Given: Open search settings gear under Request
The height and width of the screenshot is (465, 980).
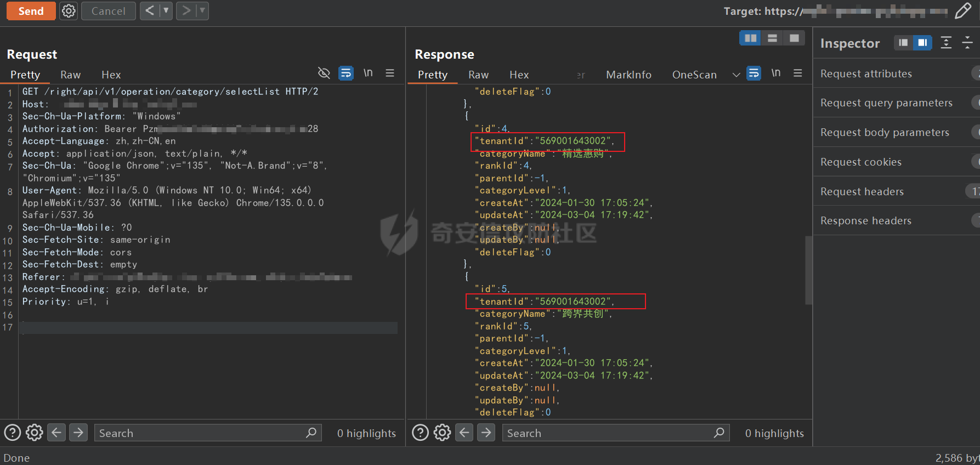Looking at the screenshot, I should click(35, 433).
